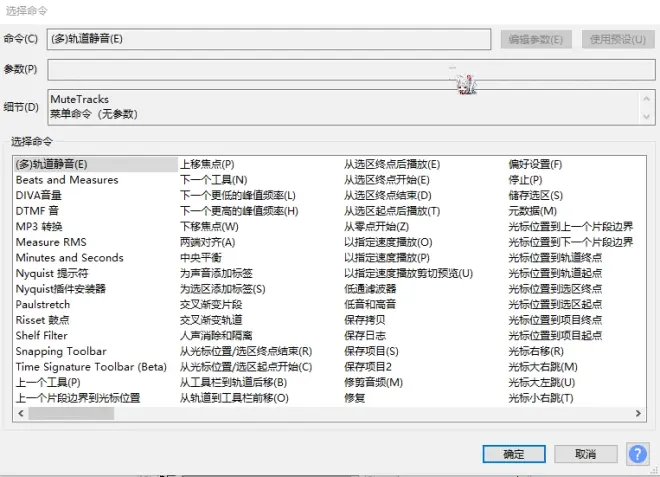Select the 为声音添加标签 command
This screenshot has width=660, height=477.
point(216,273)
